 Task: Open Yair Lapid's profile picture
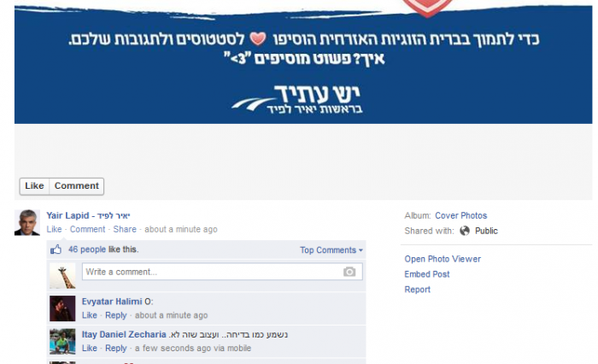[x=27, y=222]
